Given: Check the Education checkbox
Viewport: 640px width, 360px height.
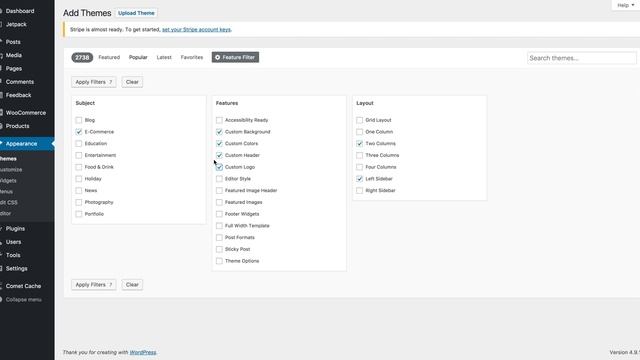Looking at the screenshot, I should tap(79, 144).
